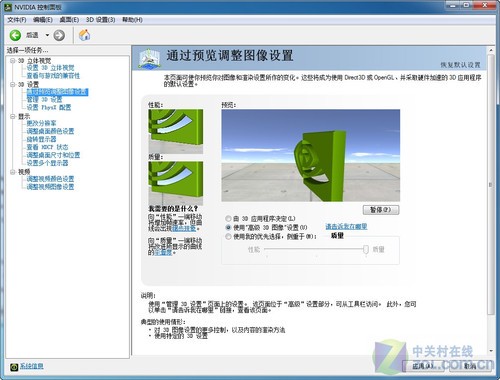Viewport: 500px width, 380px height.
Task: Open the 帮助(H) menu
Action: coord(132,20)
